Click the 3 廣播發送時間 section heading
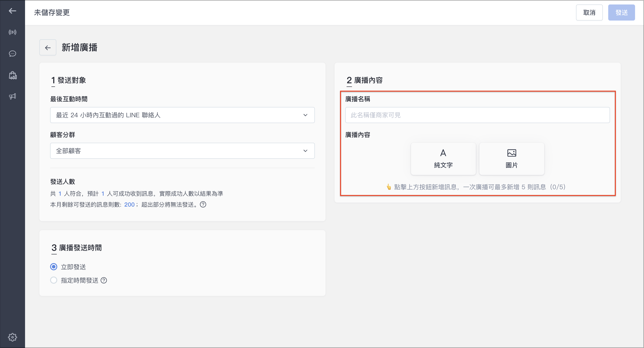The image size is (644, 348). (76, 248)
